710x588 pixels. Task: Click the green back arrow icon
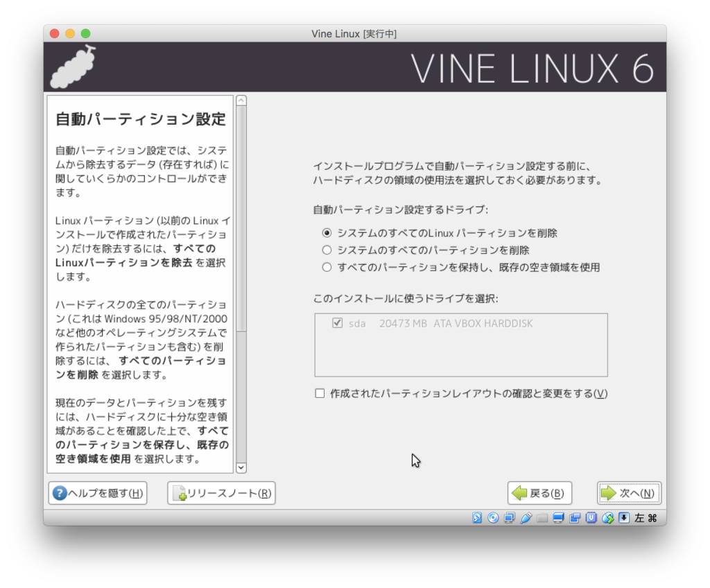coord(519,493)
